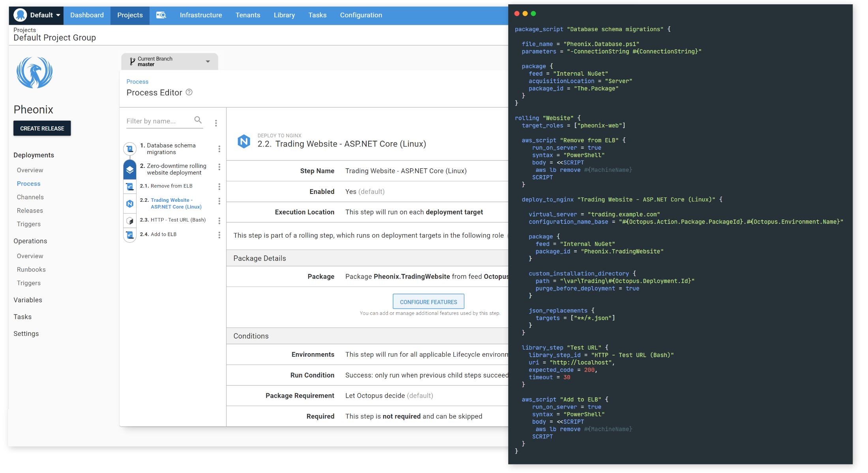
Task: Click the step filter search icon
Action: [x=198, y=120]
